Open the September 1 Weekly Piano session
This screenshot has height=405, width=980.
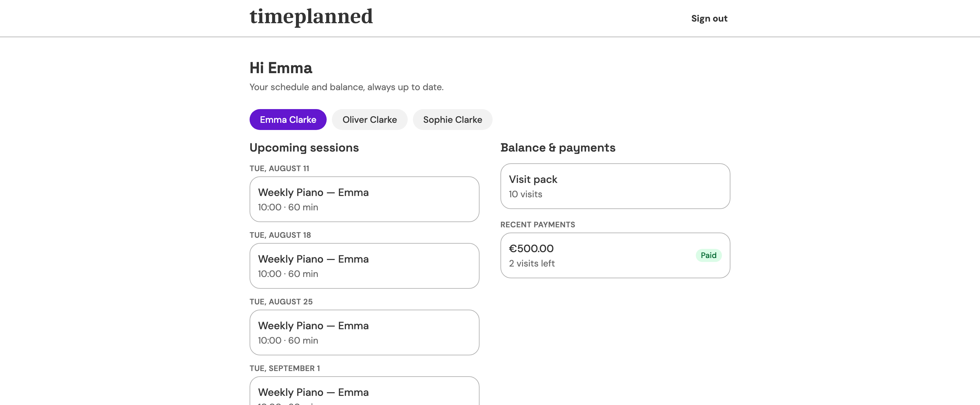[364, 391]
